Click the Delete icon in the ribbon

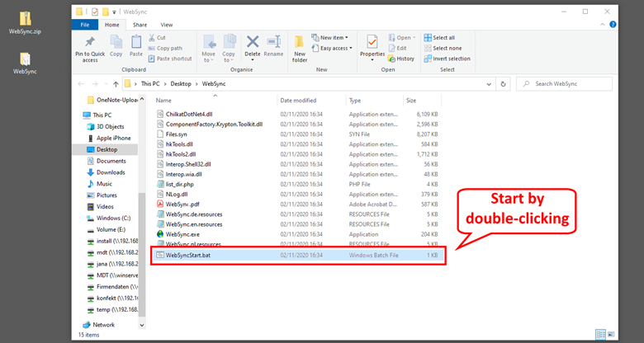click(253, 43)
